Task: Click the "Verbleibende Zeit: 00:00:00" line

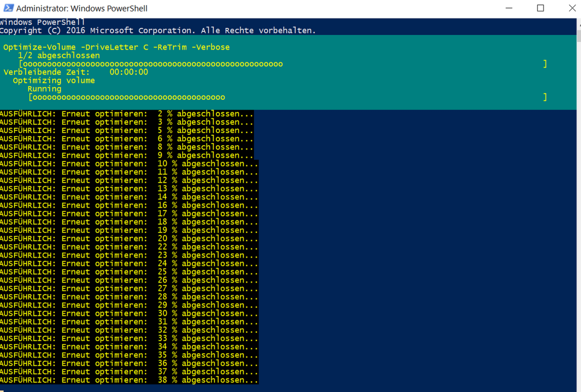Action: click(x=76, y=72)
